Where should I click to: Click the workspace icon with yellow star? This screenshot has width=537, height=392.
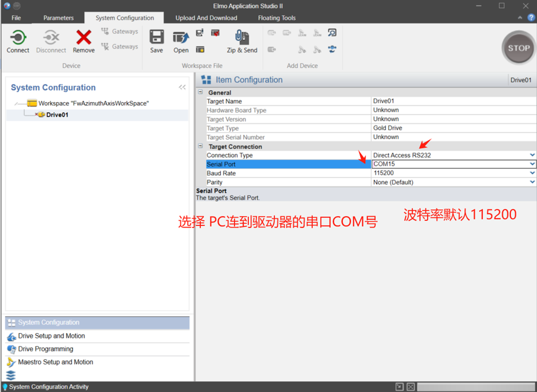pyautogui.click(x=200, y=50)
